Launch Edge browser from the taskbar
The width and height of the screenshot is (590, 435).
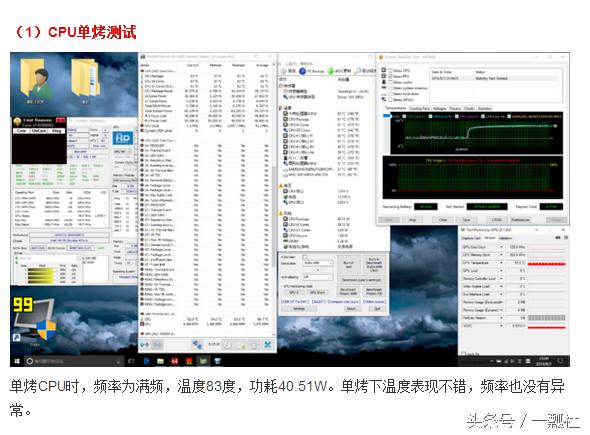click(x=146, y=361)
